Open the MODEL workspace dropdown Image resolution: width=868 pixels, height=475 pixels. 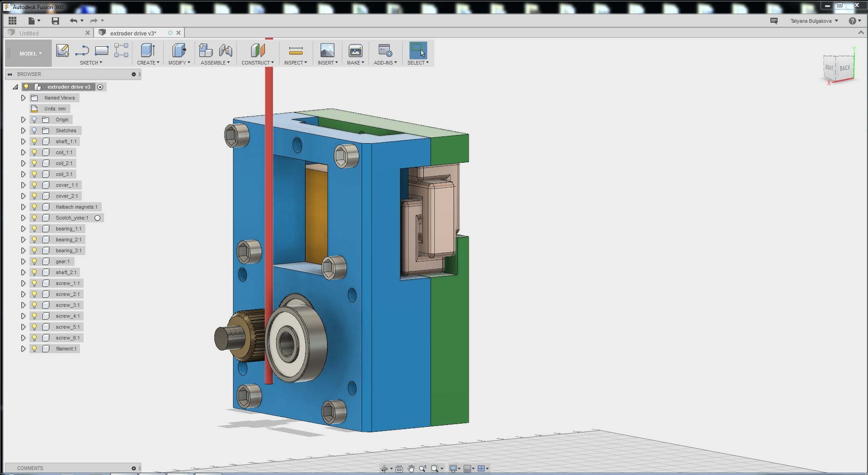click(28, 53)
